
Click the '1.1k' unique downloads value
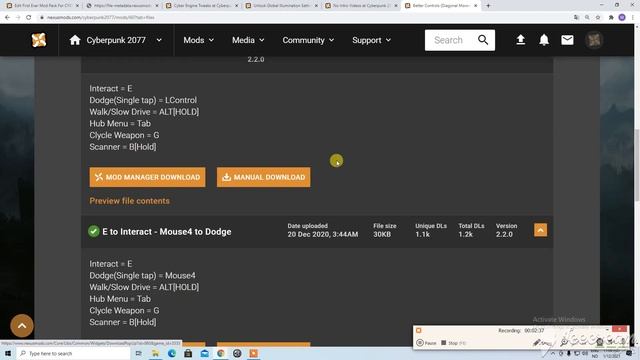pyautogui.click(x=422, y=234)
